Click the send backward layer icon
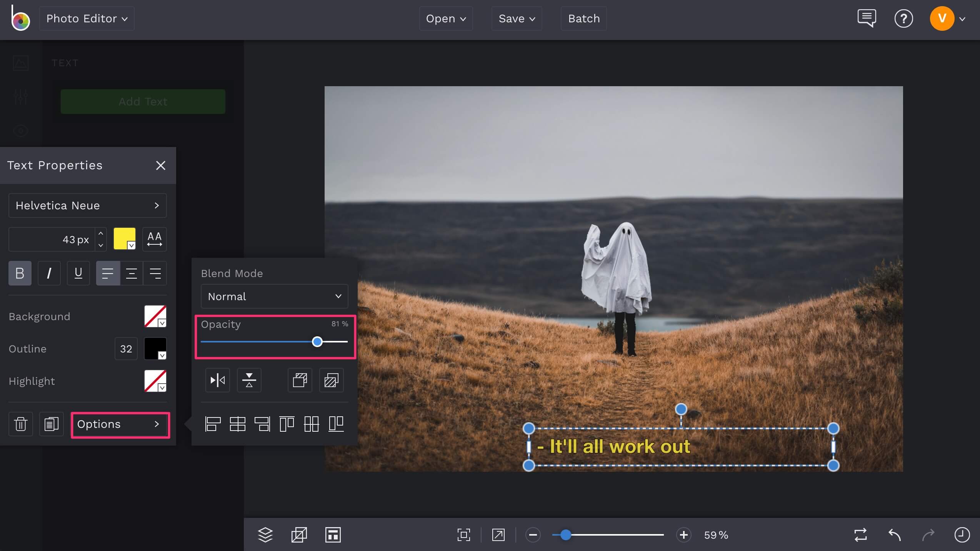Image resolution: width=980 pixels, height=551 pixels. (x=331, y=380)
